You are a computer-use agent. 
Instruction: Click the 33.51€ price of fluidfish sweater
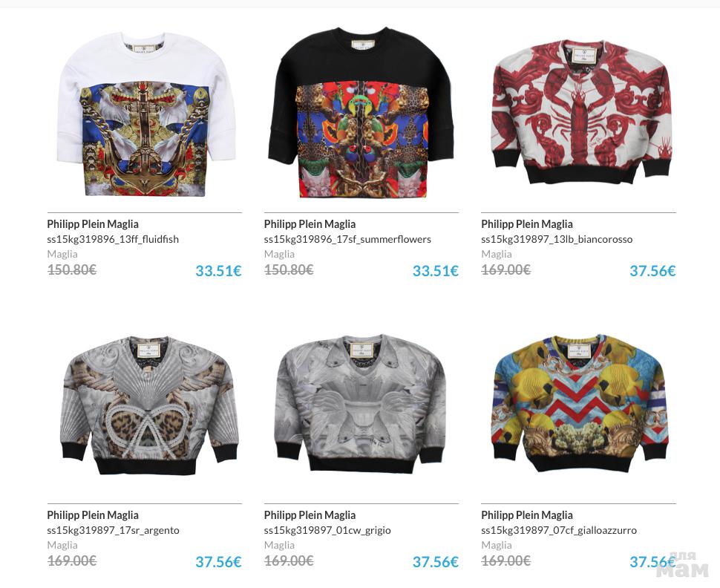[x=218, y=271]
